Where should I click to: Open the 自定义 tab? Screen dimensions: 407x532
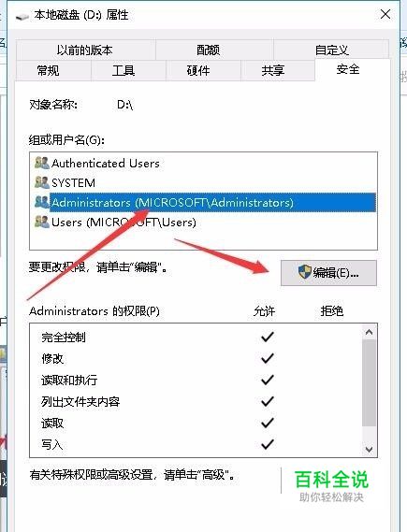coord(331,50)
